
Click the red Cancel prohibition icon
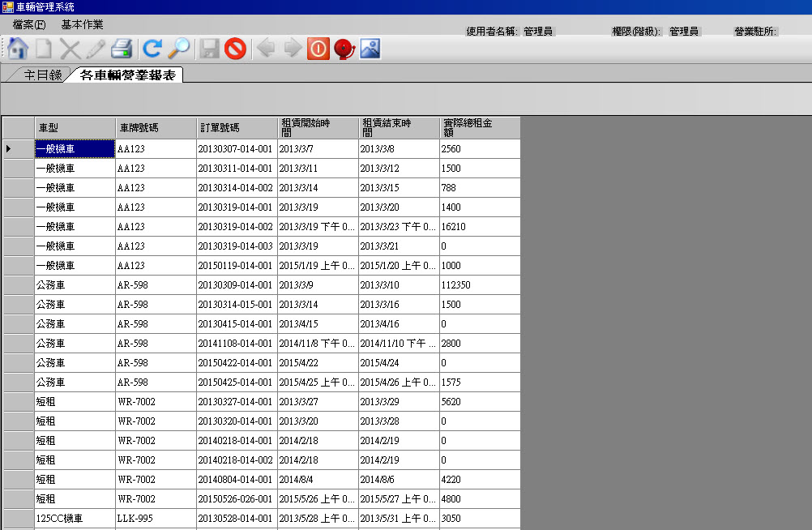(x=235, y=49)
